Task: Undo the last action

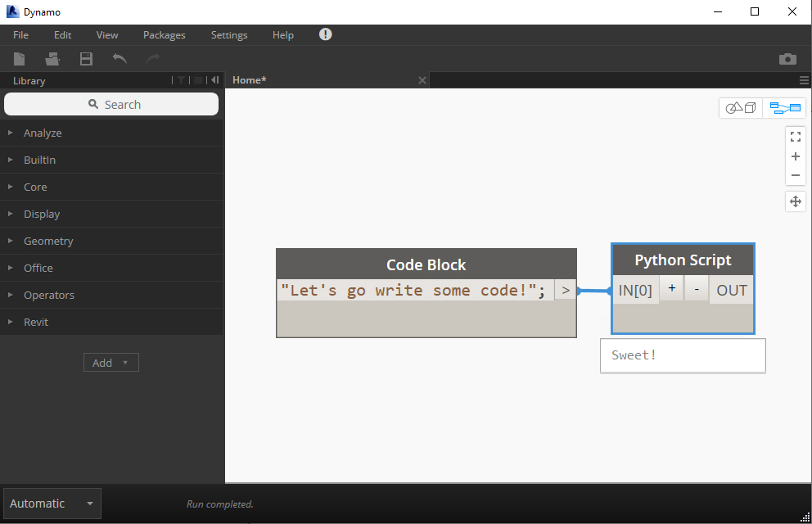Action: 120,58
